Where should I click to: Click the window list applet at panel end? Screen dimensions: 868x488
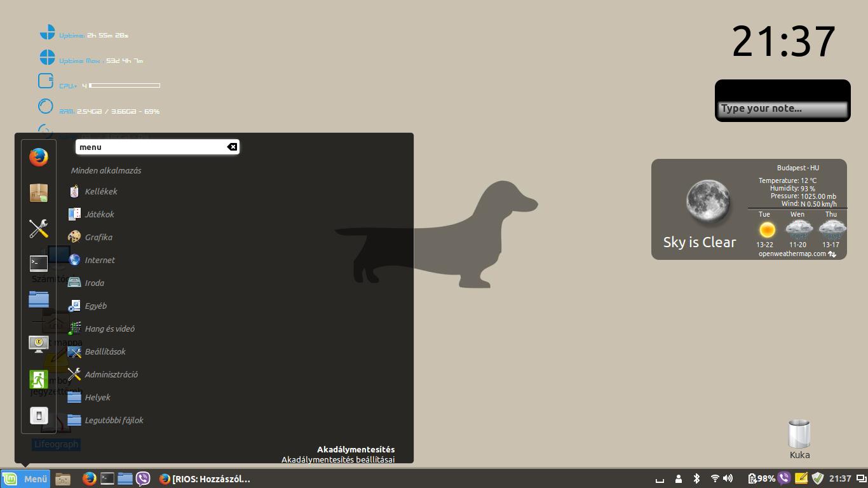(x=860, y=478)
